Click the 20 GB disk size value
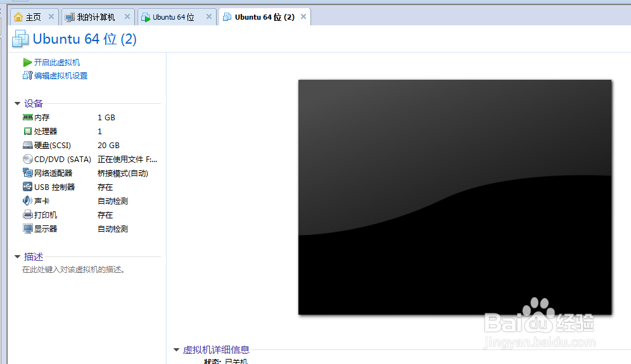631x364 pixels. pos(109,145)
